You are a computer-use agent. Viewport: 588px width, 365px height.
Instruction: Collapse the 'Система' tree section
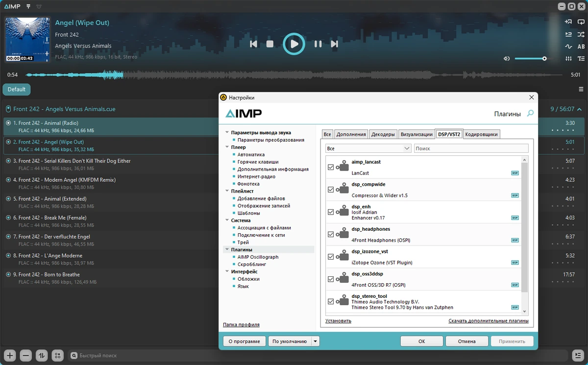227,220
